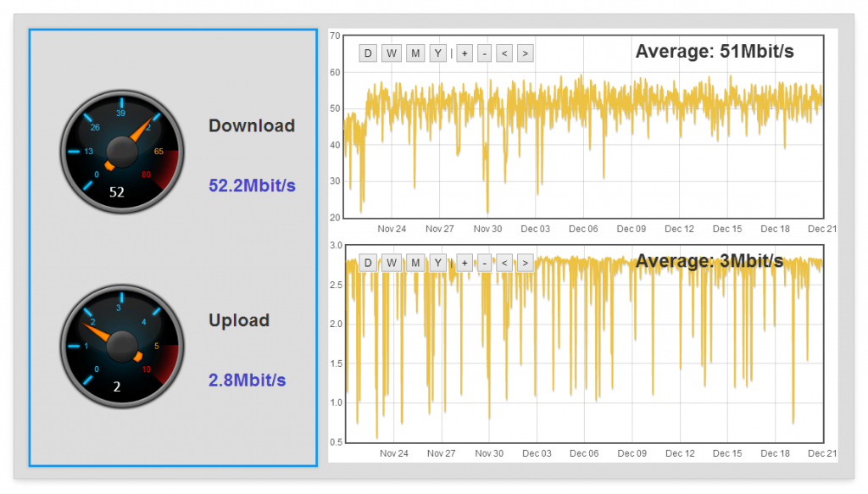Step forward in upload chart history

[x=526, y=263]
